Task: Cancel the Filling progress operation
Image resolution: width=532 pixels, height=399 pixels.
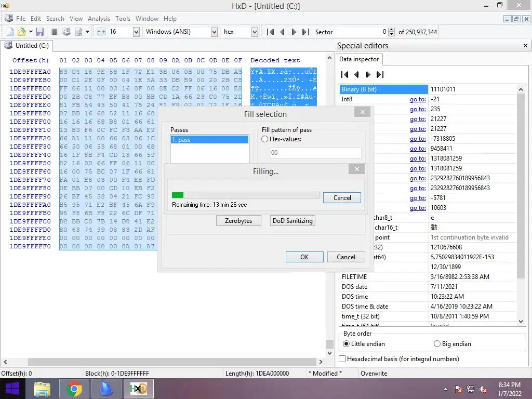Action: (x=342, y=198)
